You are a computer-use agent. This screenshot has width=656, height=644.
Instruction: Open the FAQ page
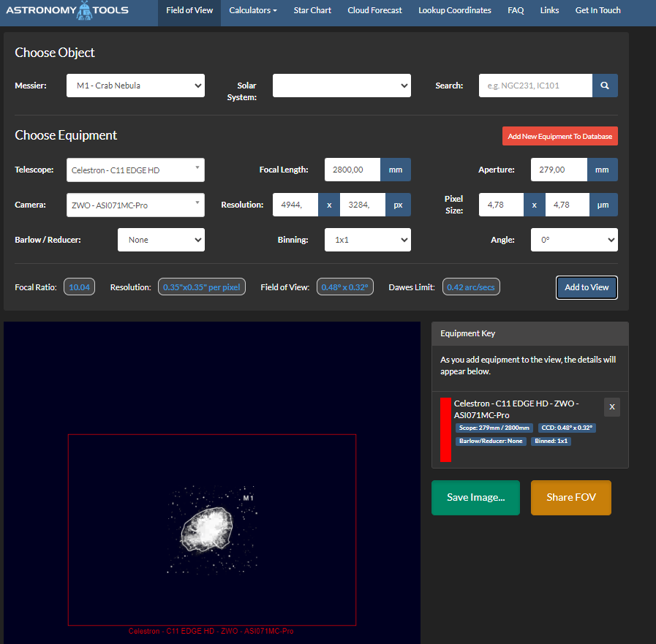[516, 10]
